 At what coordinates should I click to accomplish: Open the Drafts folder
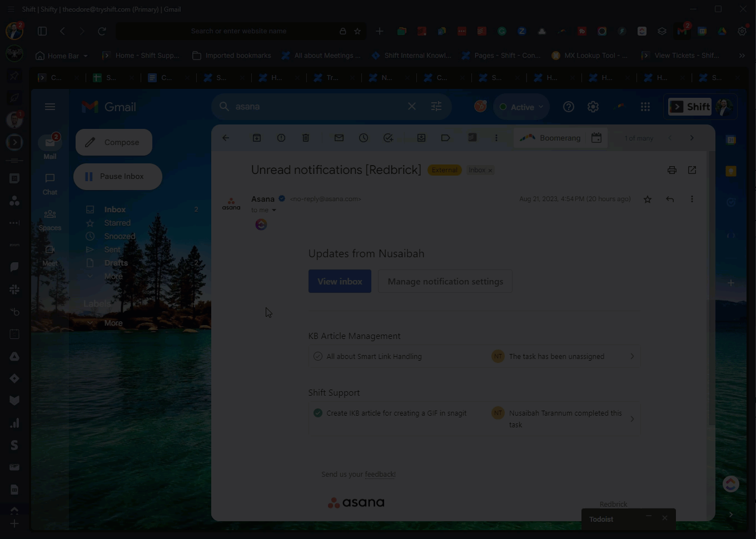pos(116,263)
